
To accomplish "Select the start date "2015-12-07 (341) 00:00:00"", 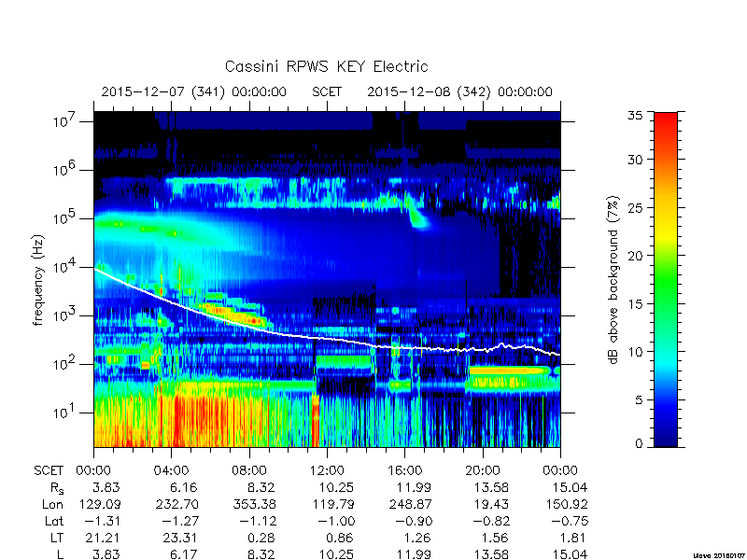I will [194, 91].
